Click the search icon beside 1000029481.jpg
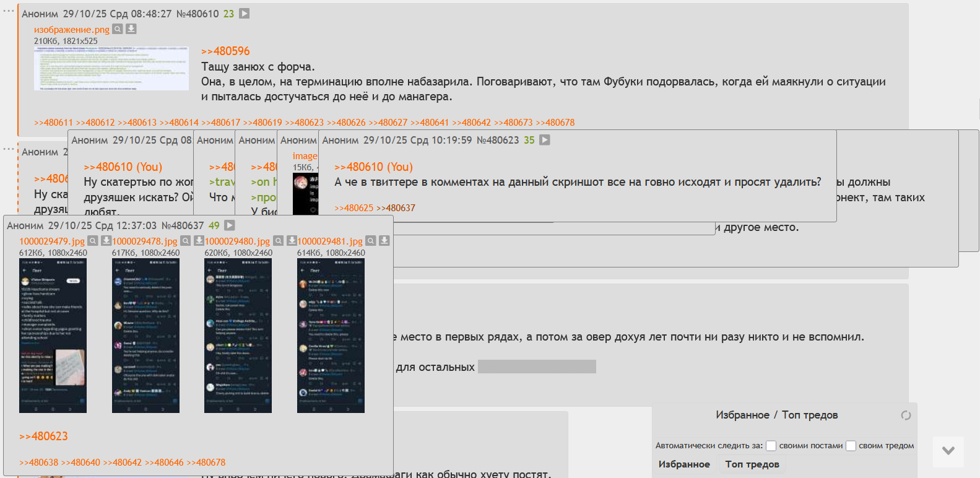Screen dimensions: 980x478 [x=371, y=241]
